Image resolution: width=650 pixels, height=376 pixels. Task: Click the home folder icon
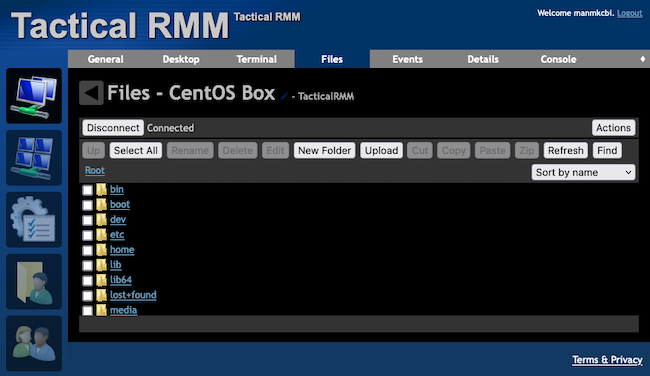[x=101, y=250]
